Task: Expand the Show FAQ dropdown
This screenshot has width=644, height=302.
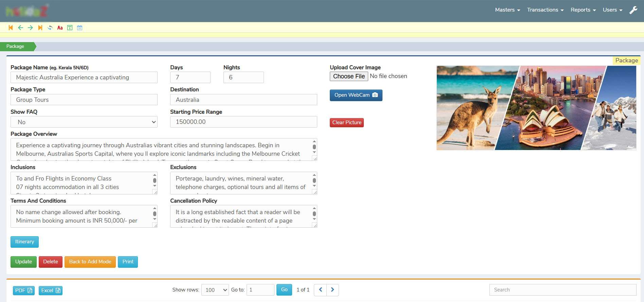Action: 84,122
